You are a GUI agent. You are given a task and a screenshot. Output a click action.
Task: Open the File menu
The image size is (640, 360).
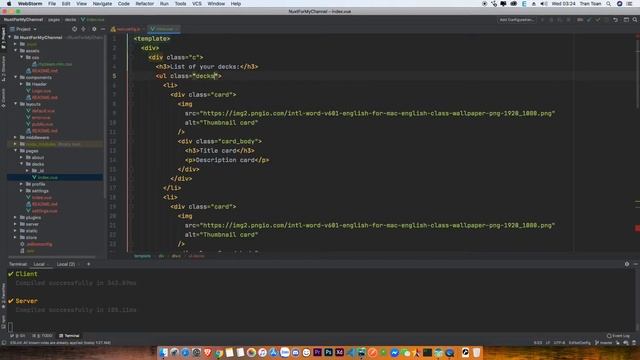(52, 4)
